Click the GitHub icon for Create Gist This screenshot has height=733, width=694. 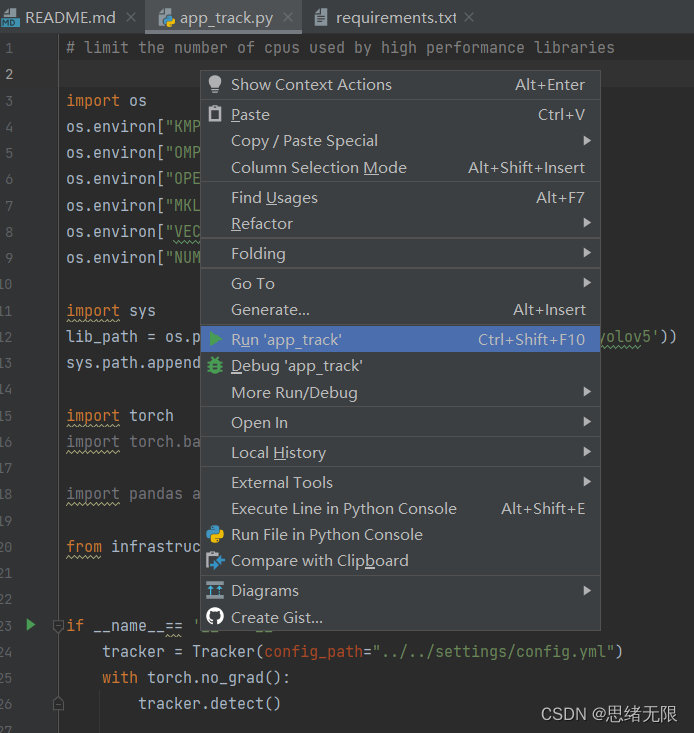(x=215, y=617)
